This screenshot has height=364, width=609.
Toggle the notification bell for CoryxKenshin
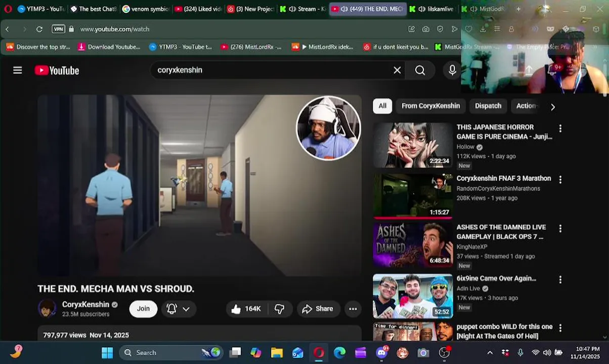(172, 309)
